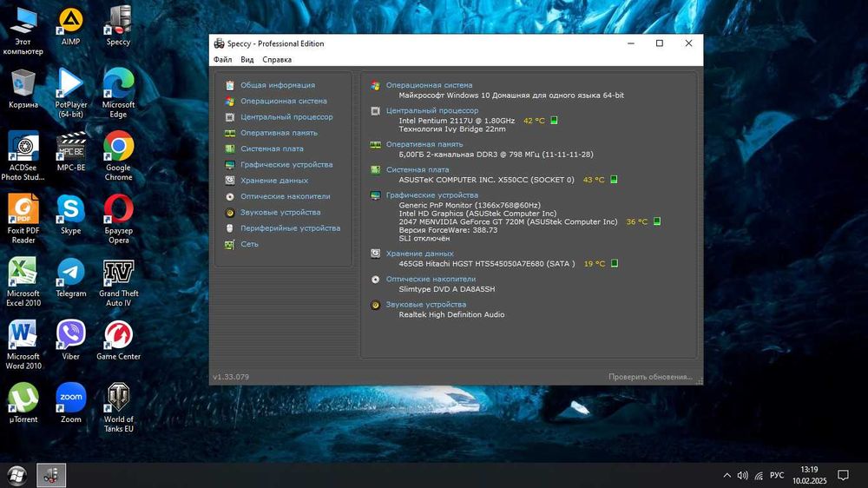Open Хранение данных section from sidebar
Screen dimensions: 868x488
point(274,181)
